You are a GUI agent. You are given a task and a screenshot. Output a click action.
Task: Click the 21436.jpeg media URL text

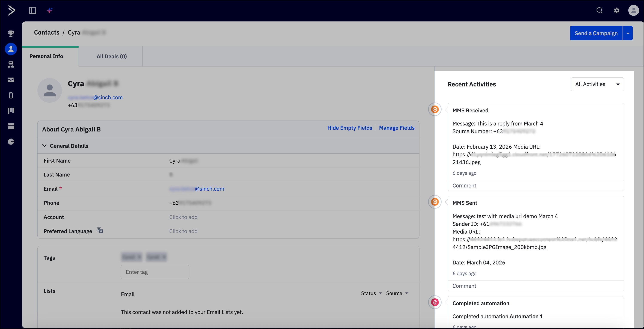click(466, 162)
